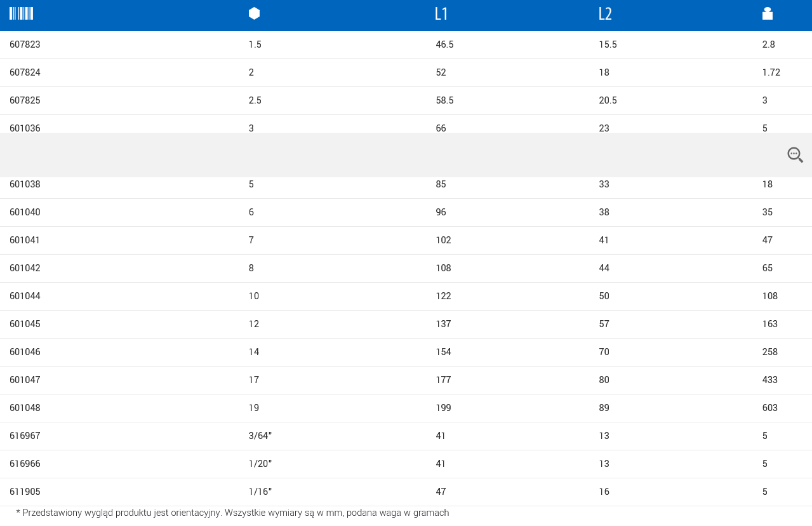Click the L1 column header
The height and width of the screenshot is (526, 812).
point(441,14)
